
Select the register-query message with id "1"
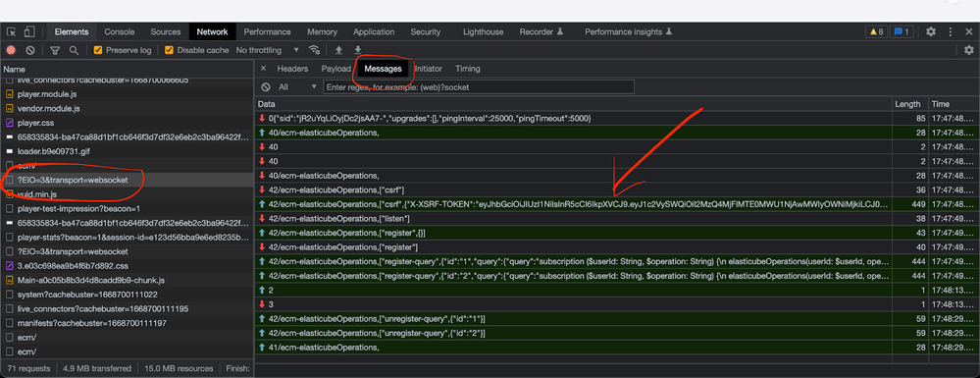click(617, 261)
